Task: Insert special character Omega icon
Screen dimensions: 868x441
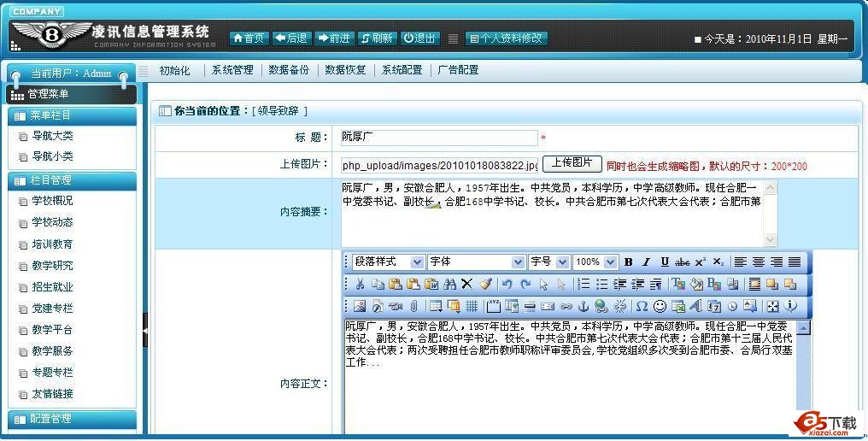Action: [642, 306]
